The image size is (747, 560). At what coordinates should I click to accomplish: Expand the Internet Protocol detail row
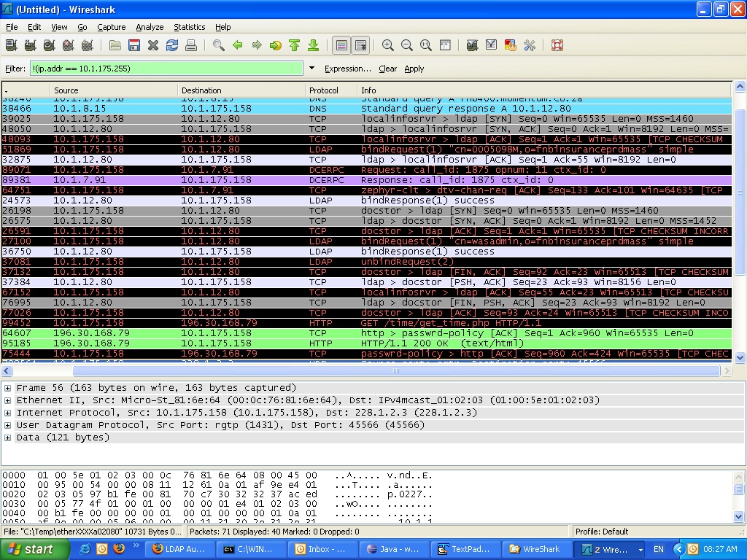coord(7,413)
